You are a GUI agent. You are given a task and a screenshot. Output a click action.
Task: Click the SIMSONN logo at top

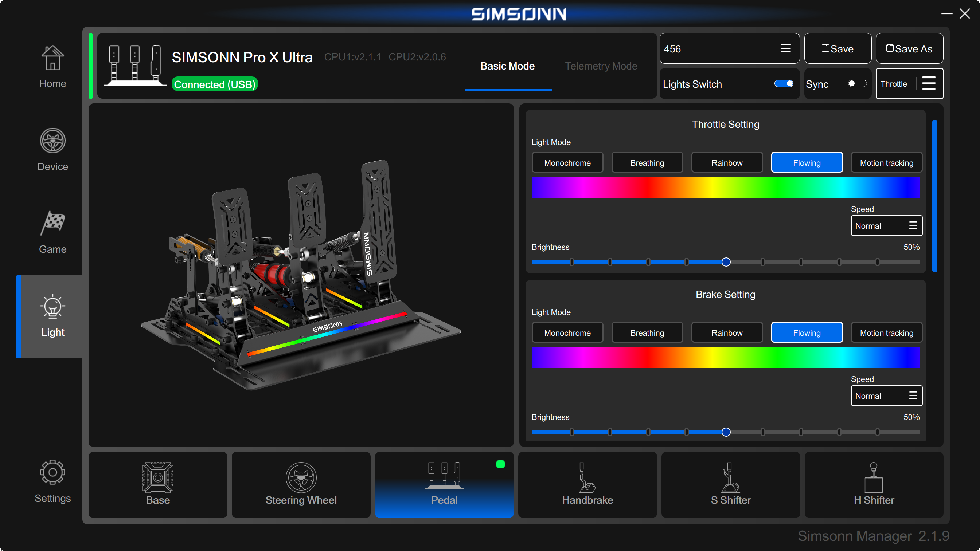pyautogui.click(x=519, y=14)
